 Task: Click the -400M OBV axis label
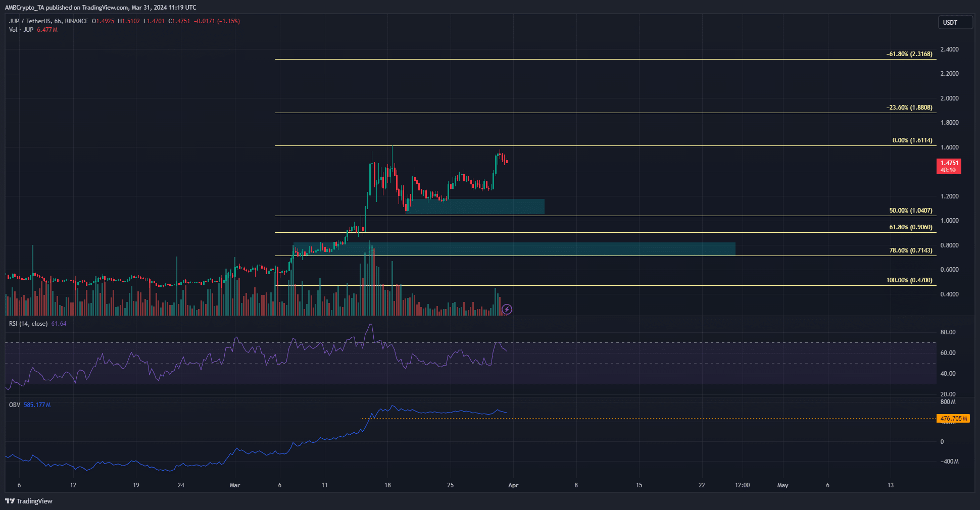949,462
